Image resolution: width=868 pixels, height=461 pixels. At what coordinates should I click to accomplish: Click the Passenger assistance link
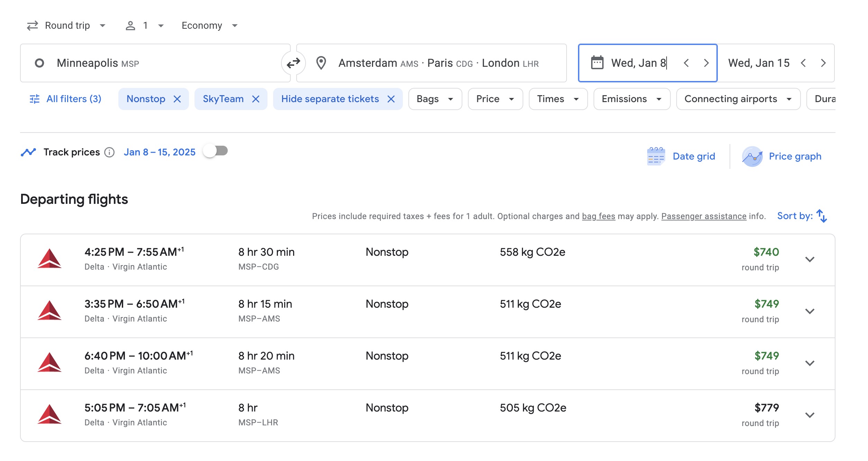(704, 216)
